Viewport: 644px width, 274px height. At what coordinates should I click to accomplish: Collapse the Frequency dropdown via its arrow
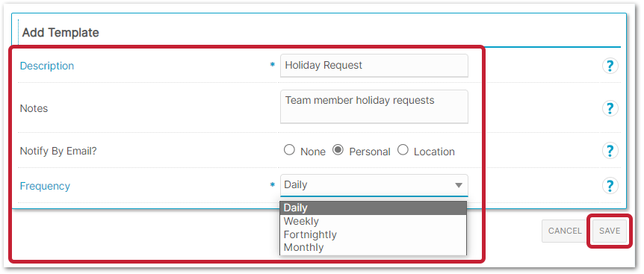[x=459, y=185]
